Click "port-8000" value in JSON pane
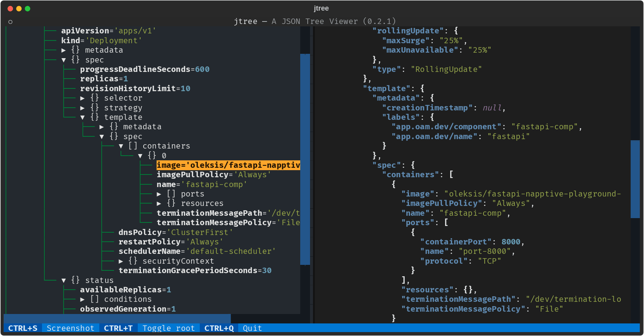Screen dimensions: 644x336 (485, 252)
